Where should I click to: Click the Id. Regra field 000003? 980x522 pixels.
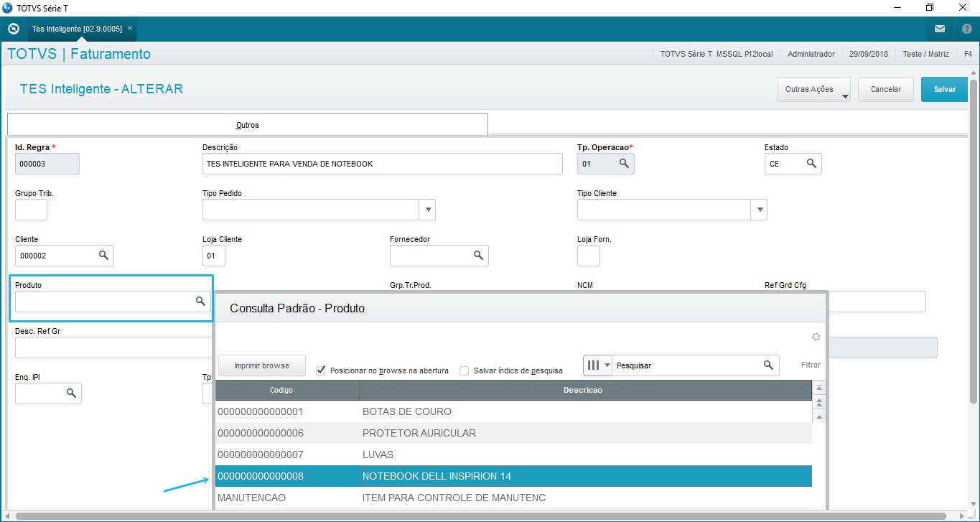(x=47, y=164)
